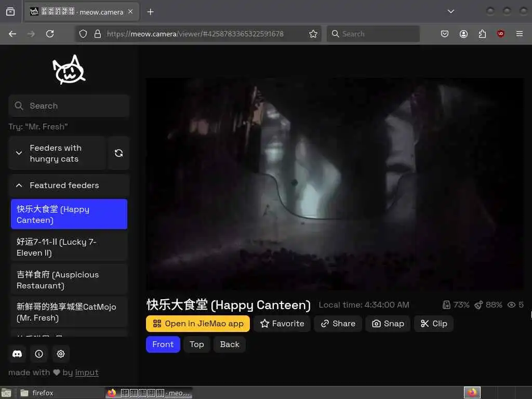Image resolution: width=532 pixels, height=399 pixels.
Task: Switch to the Front camera view
Action: (163, 344)
